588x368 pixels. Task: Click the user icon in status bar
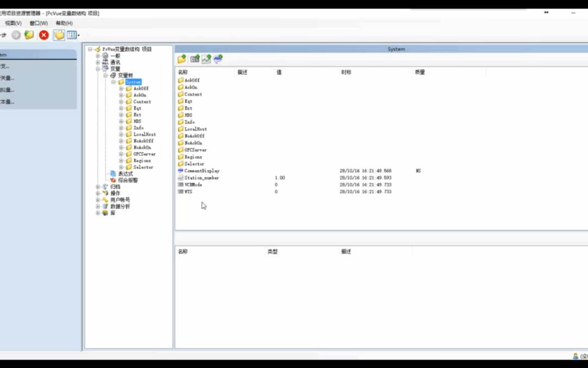(x=575, y=357)
